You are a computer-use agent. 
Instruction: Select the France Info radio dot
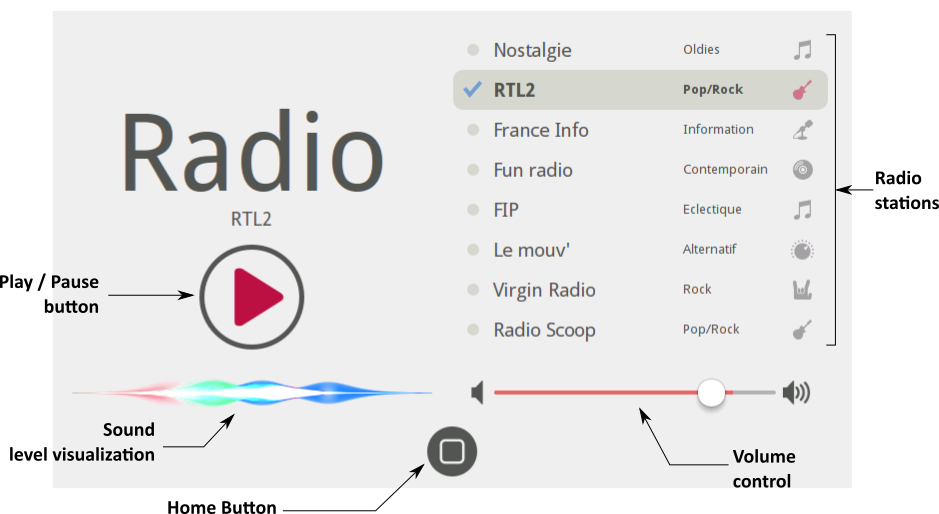[473, 129]
